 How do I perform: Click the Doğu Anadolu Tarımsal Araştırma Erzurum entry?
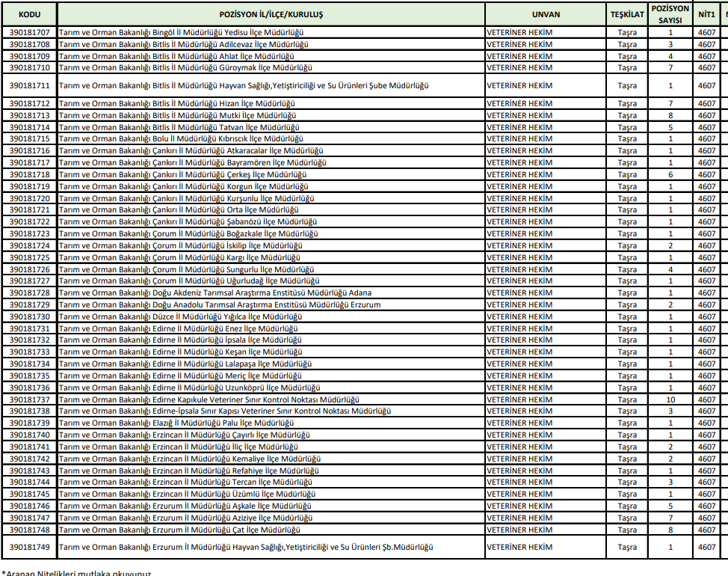point(220,304)
